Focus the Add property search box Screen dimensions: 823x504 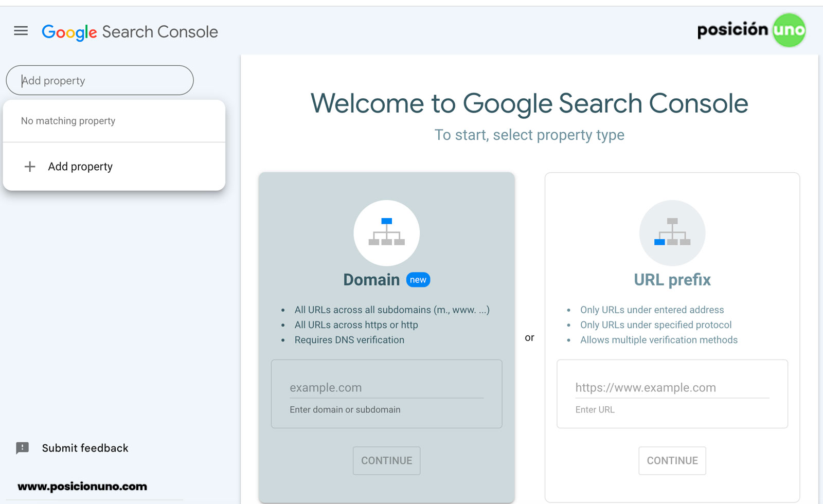100,80
